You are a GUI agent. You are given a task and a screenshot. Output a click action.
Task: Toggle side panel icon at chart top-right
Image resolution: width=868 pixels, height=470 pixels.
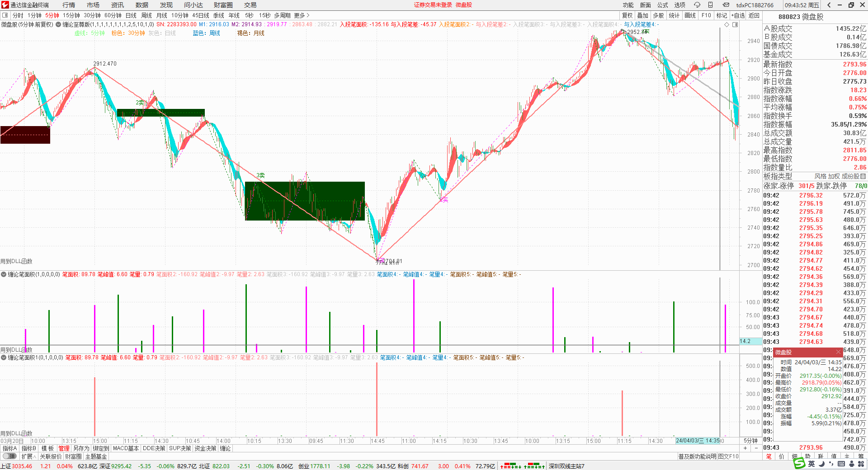pyautogui.click(x=735, y=25)
